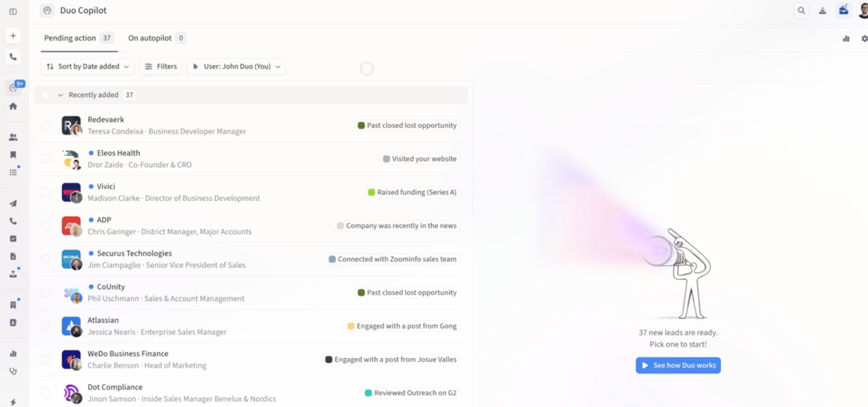Open the paper plane sequences icon
The width and height of the screenshot is (868, 407).
tap(13, 203)
